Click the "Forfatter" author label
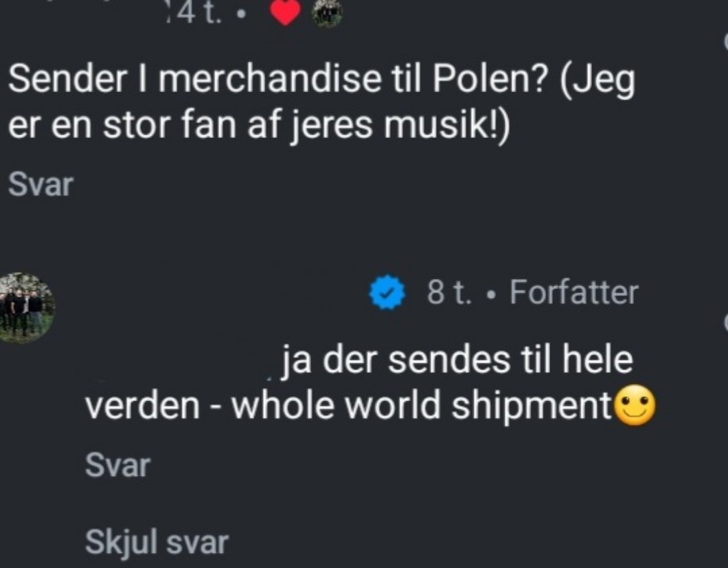Viewport: 728px width, 568px height. 574,293
